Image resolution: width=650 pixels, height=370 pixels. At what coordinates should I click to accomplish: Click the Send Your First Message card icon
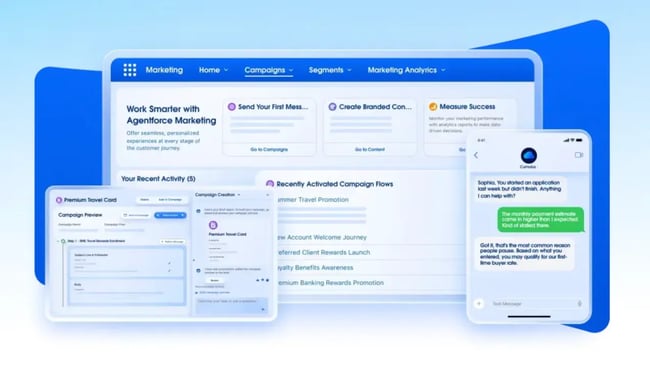point(232,107)
